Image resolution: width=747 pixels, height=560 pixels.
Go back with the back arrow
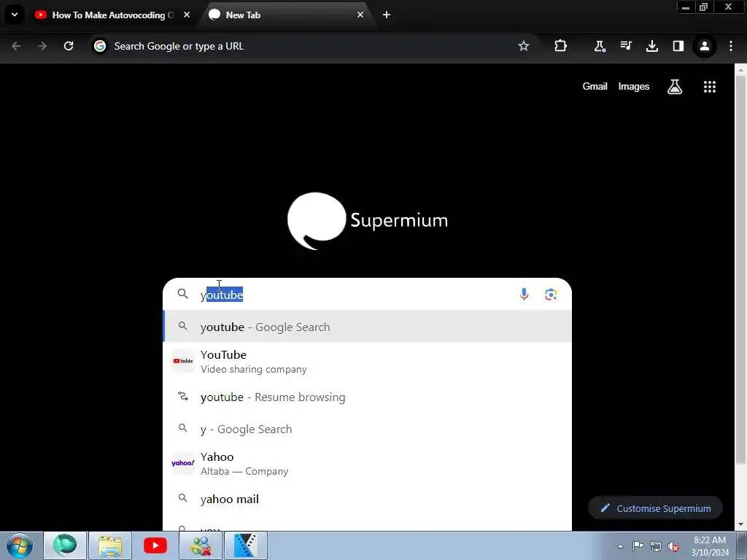(16, 46)
